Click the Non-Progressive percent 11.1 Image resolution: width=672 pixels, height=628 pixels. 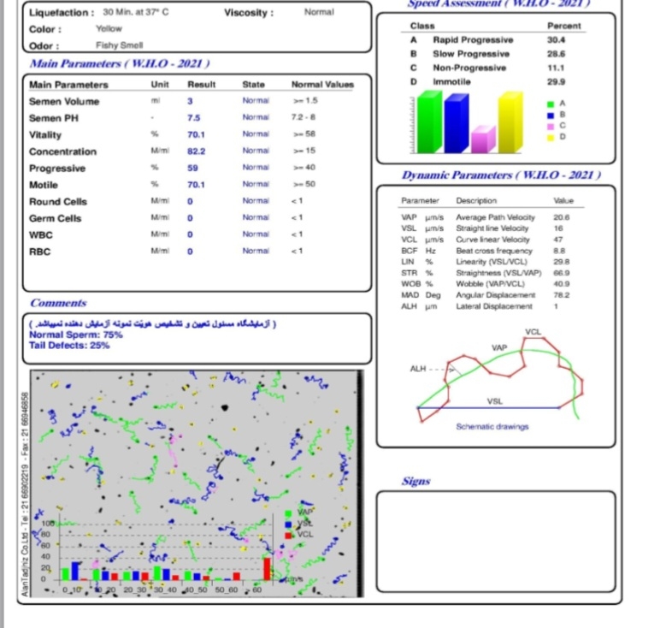click(556, 68)
